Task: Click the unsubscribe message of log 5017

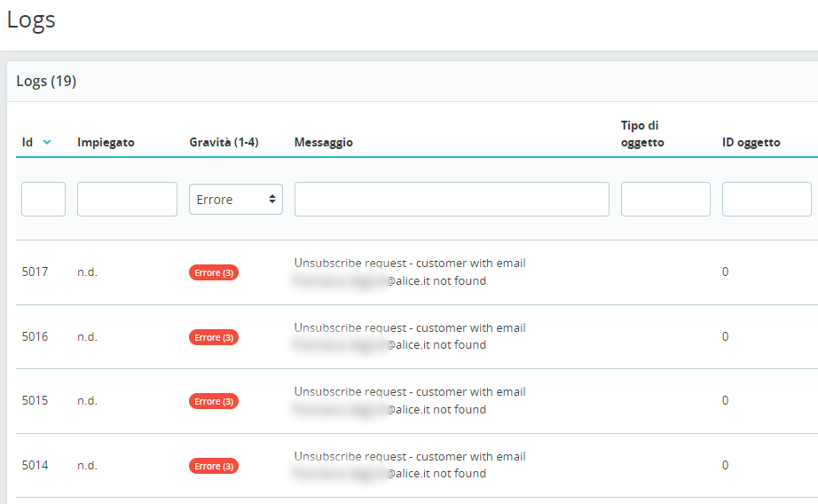Action: click(410, 272)
